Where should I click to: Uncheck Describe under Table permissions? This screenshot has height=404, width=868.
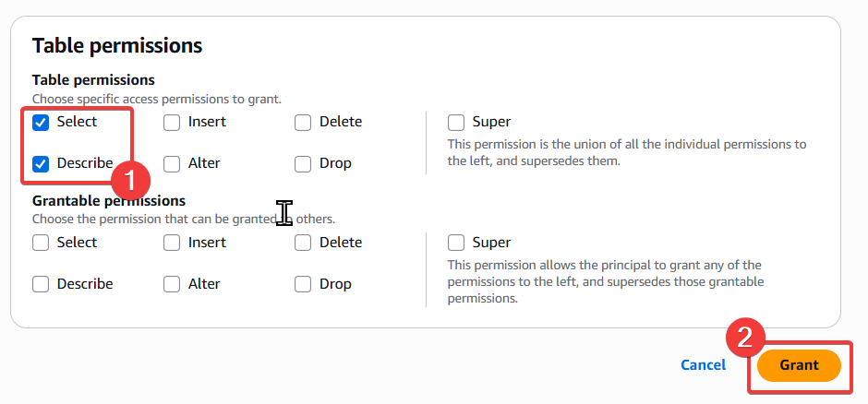(41, 164)
